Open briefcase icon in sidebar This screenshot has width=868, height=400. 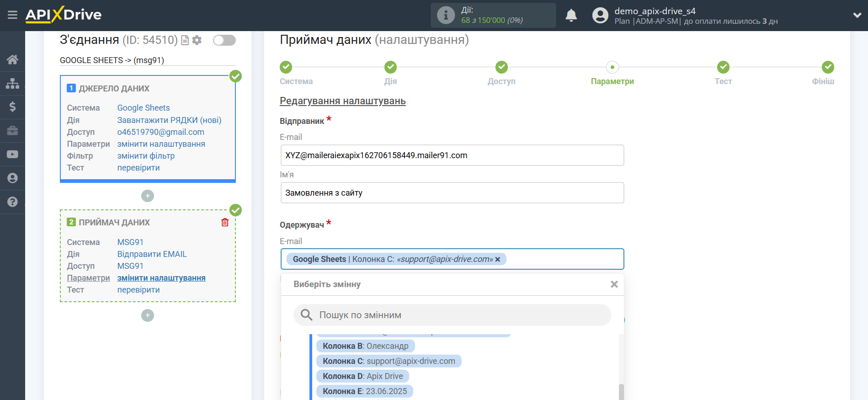(x=12, y=131)
